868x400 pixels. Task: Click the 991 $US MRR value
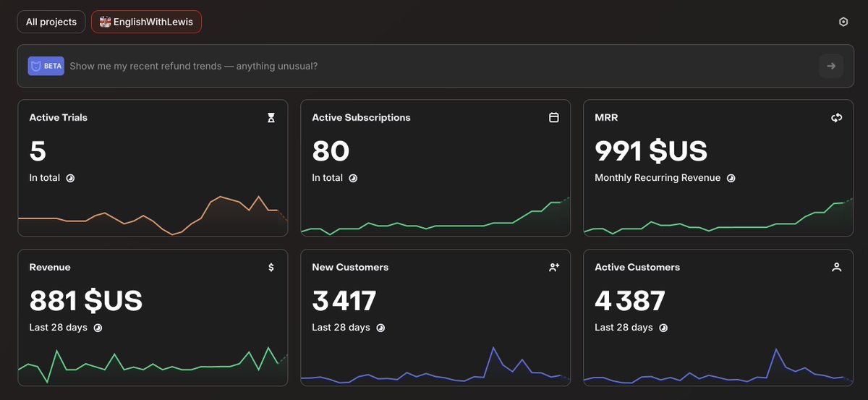pos(651,151)
